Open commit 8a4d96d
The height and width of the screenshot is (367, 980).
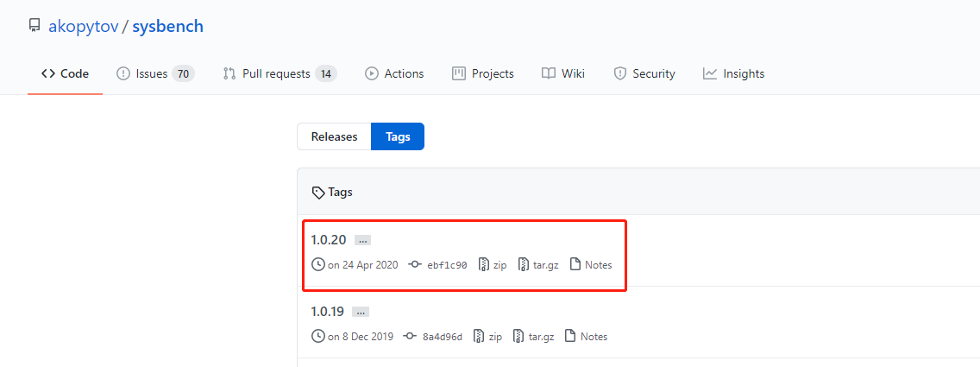pyautogui.click(x=442, y=337)
